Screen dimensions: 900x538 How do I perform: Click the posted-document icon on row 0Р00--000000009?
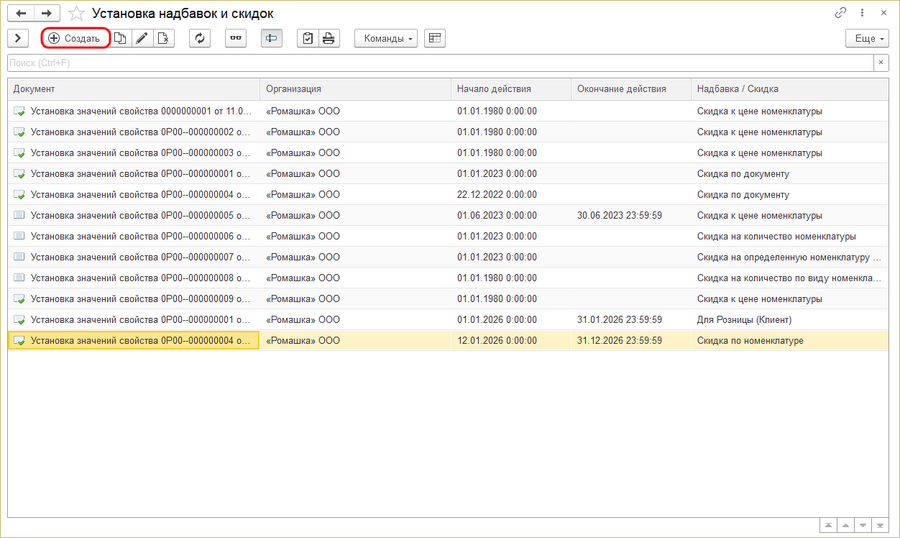pos(19,299)
